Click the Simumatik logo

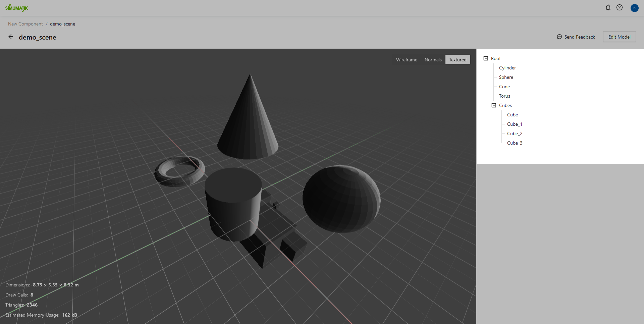17,8
